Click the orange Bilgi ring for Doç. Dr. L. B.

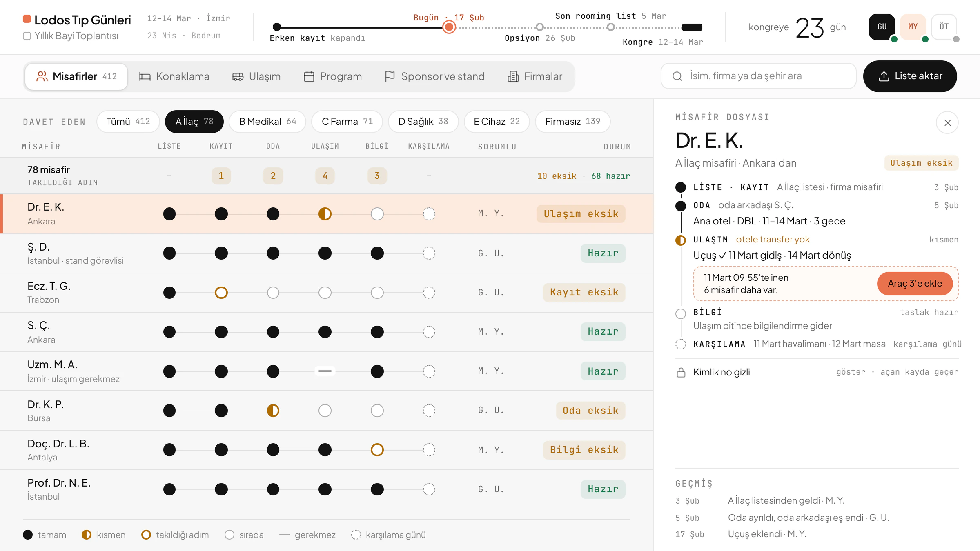pos(377,450)
